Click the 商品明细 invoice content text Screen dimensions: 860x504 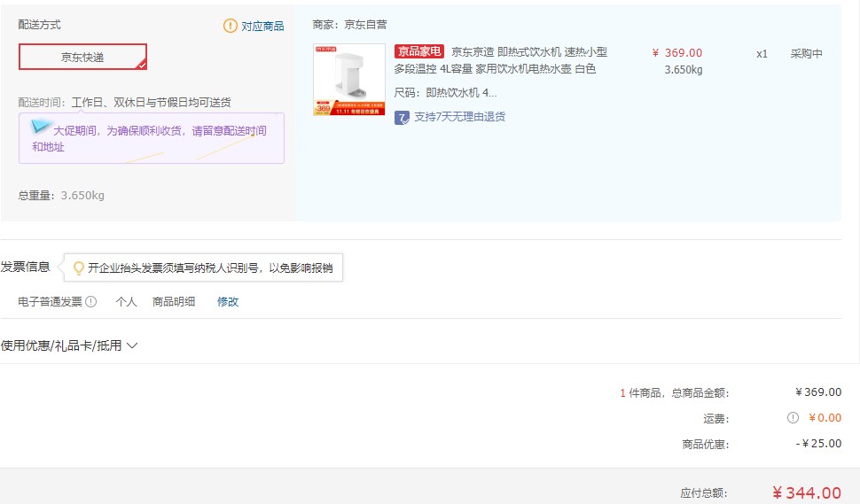(173, 301)
